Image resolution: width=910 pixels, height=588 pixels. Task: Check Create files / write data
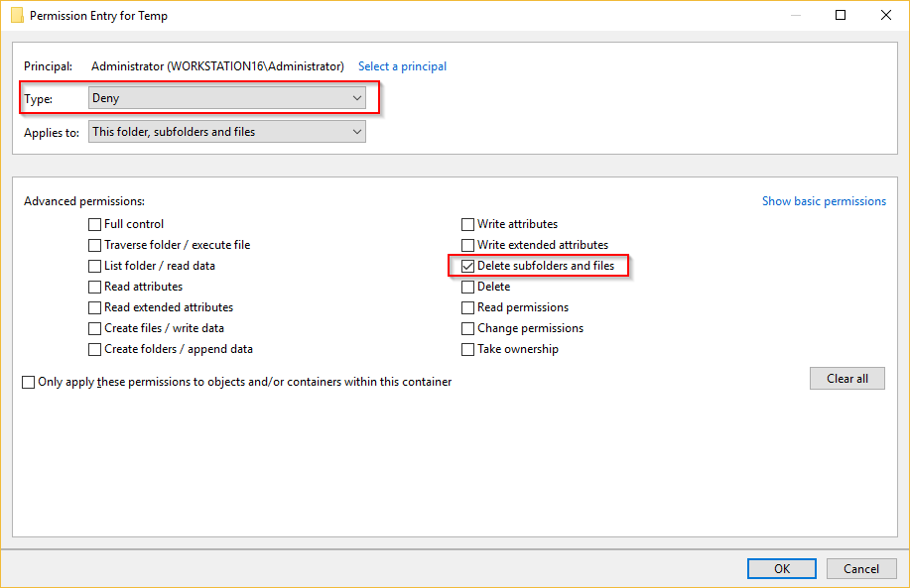tap(94, 329)
